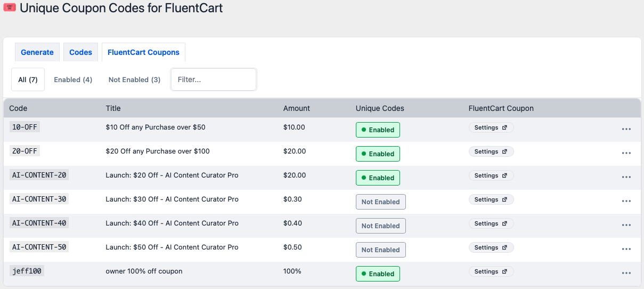The width and height of the screenshot is (644, 289).
Task: Click the ticket icon beside page title
Action: pyautogui.click(x=10, y=8)
